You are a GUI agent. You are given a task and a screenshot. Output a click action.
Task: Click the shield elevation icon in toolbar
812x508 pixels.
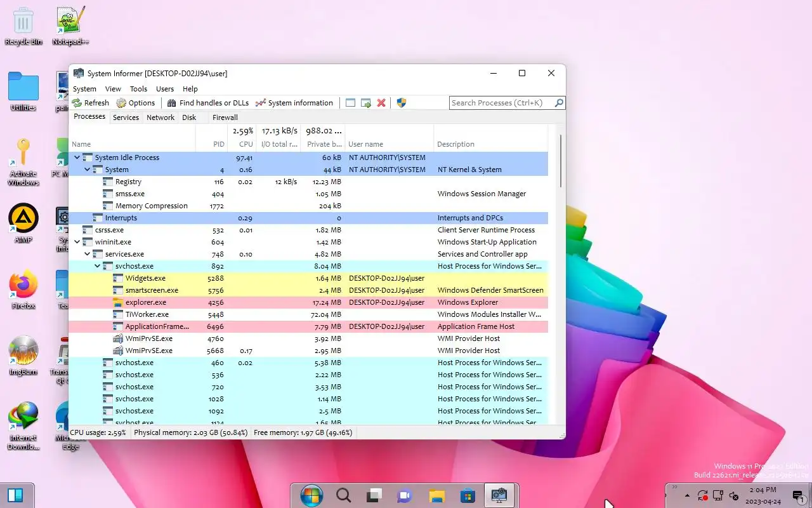click(x=401, y=103)
